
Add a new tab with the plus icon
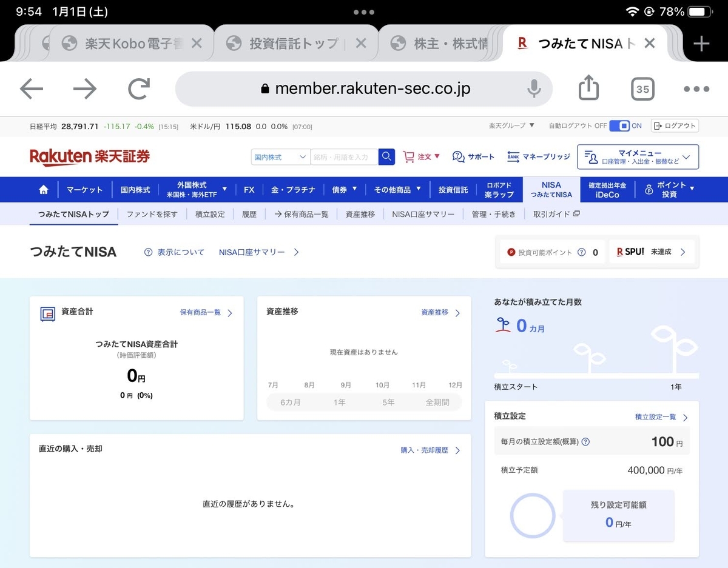pos(701,43)
